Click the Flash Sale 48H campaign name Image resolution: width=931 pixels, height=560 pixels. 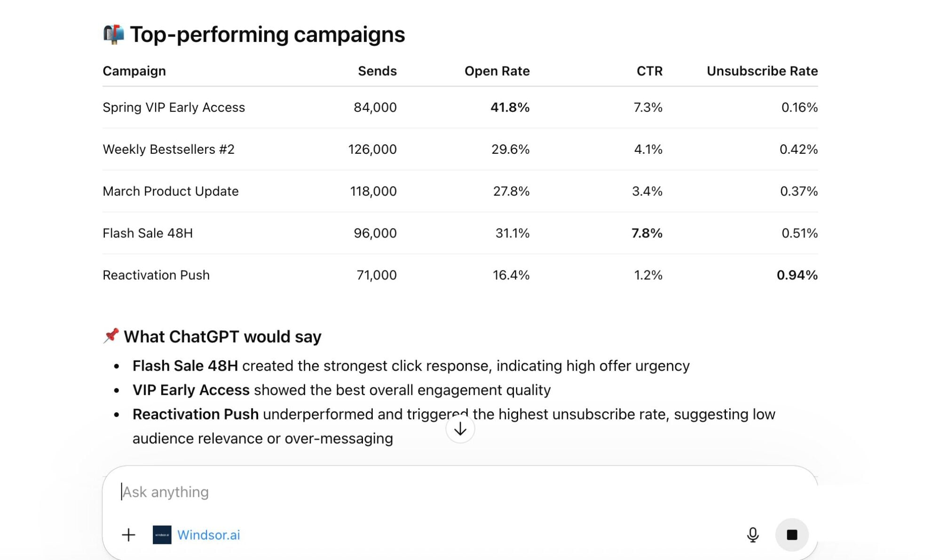pyautogui.click(x=147, y=233)
